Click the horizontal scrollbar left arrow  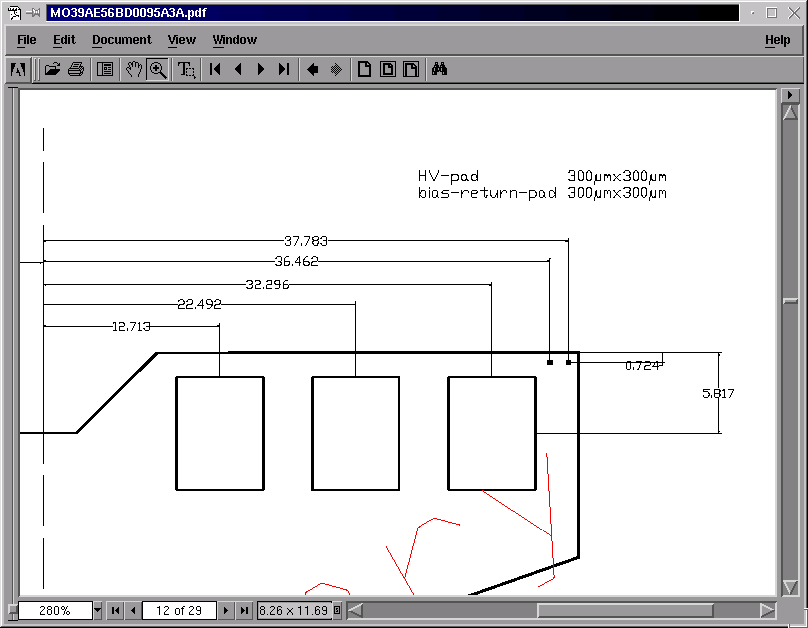pos(355,610)
